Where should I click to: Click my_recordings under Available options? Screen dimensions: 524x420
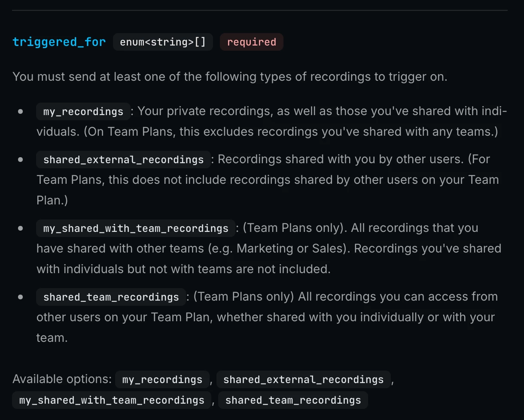(162, 380)
